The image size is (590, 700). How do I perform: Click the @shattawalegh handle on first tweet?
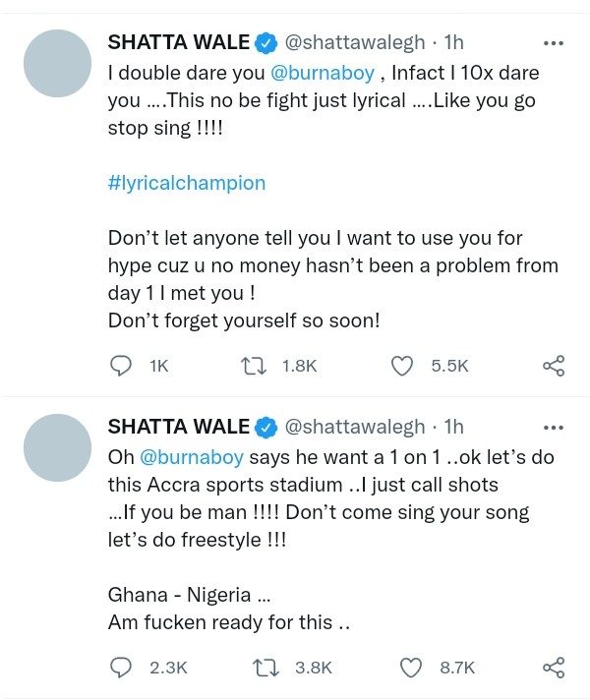click(355, 42)
